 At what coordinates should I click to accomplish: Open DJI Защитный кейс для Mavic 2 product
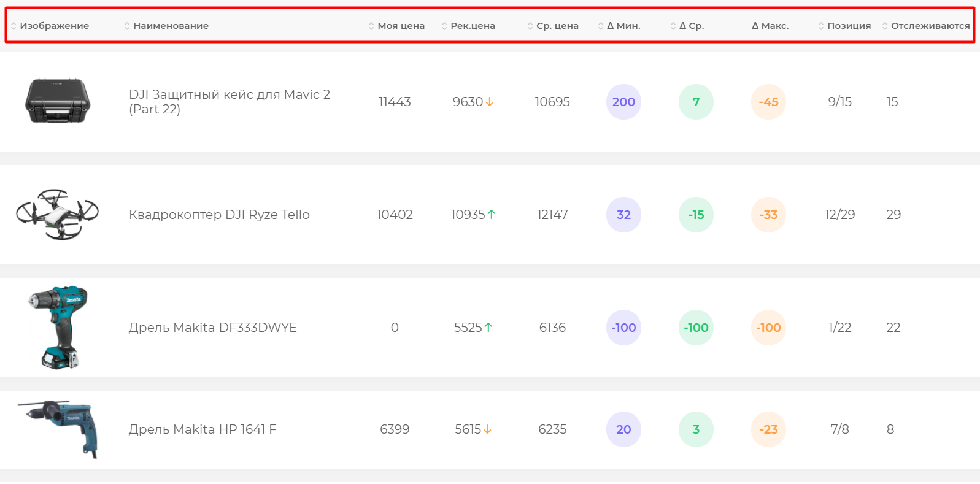(x=229, y=102)
